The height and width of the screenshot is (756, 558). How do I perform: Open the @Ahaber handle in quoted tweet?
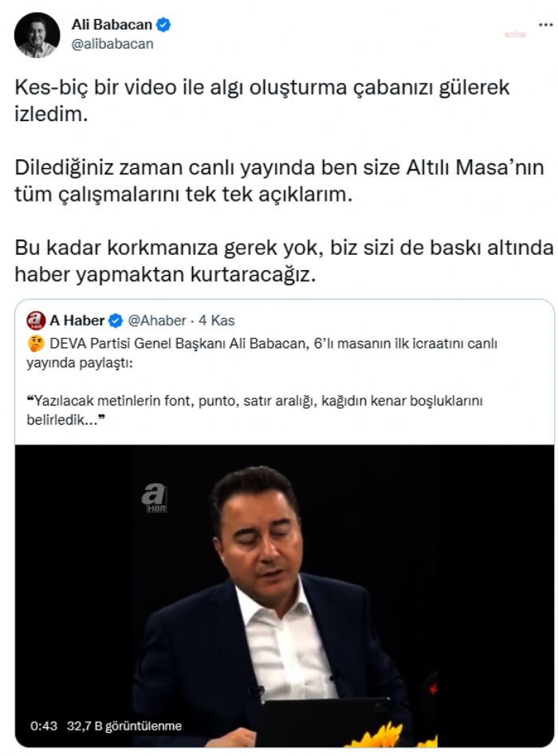pyautogui.click(x=157, y=320)
